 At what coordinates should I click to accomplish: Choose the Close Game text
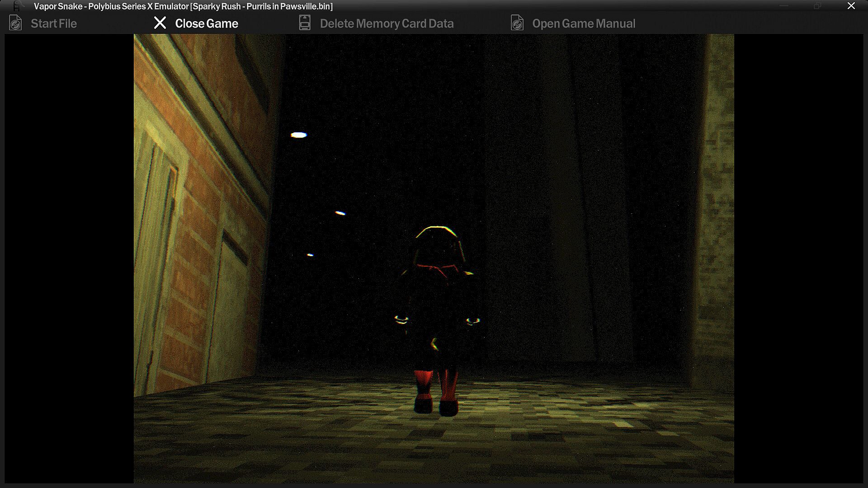(x=207, y=23)
